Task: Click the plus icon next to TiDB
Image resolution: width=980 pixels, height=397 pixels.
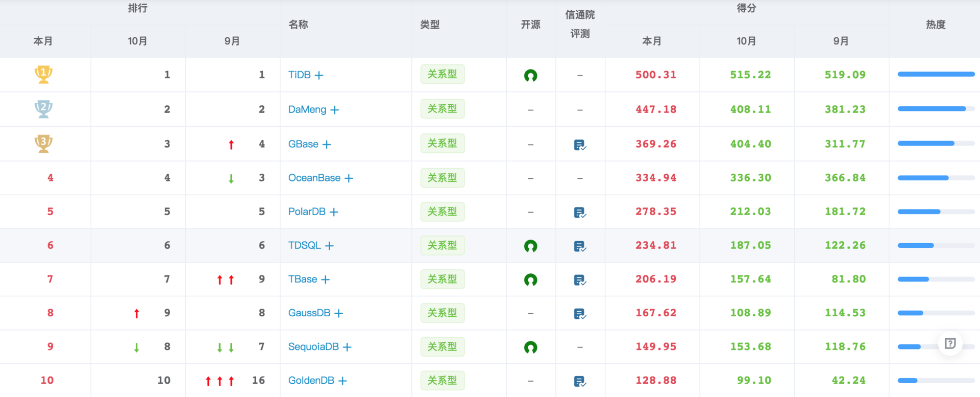Action: (319, 76)
